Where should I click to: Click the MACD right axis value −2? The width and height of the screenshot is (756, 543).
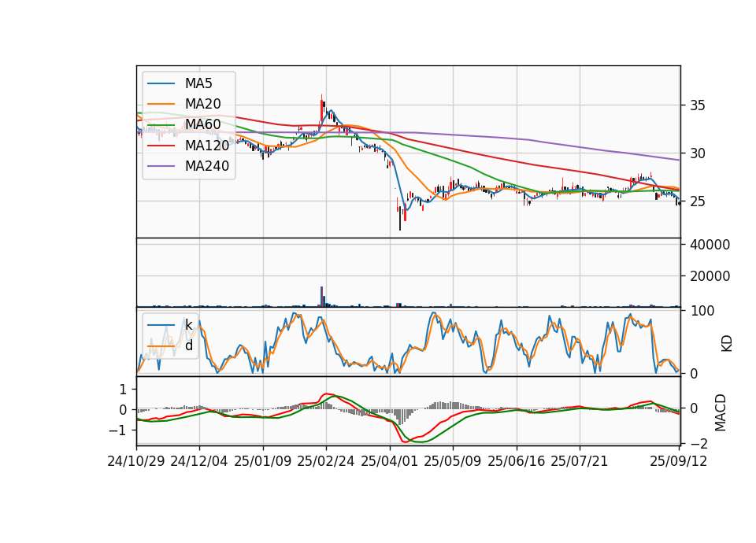(699, 443)
